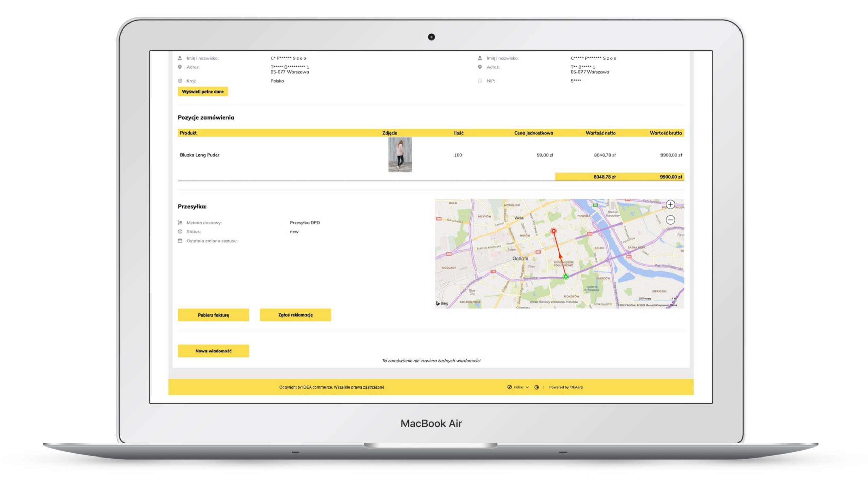Zoom in on the delivery map

tap(670, 204)
